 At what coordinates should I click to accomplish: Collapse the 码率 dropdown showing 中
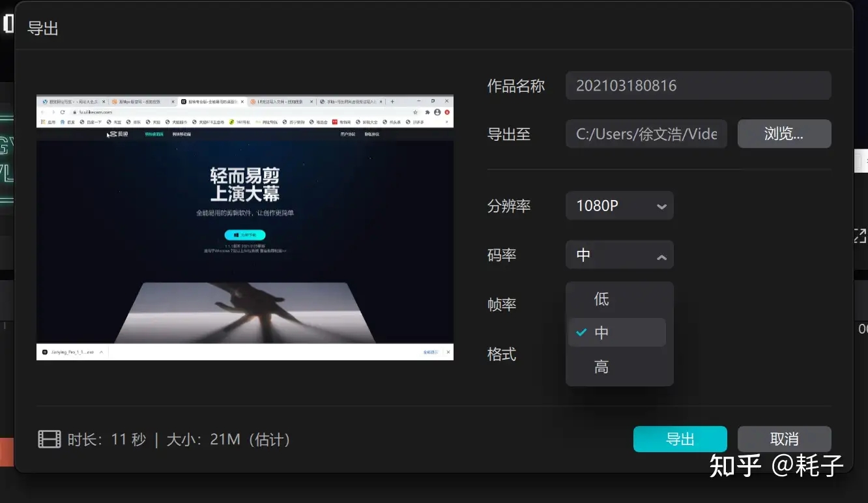[619, 255]
